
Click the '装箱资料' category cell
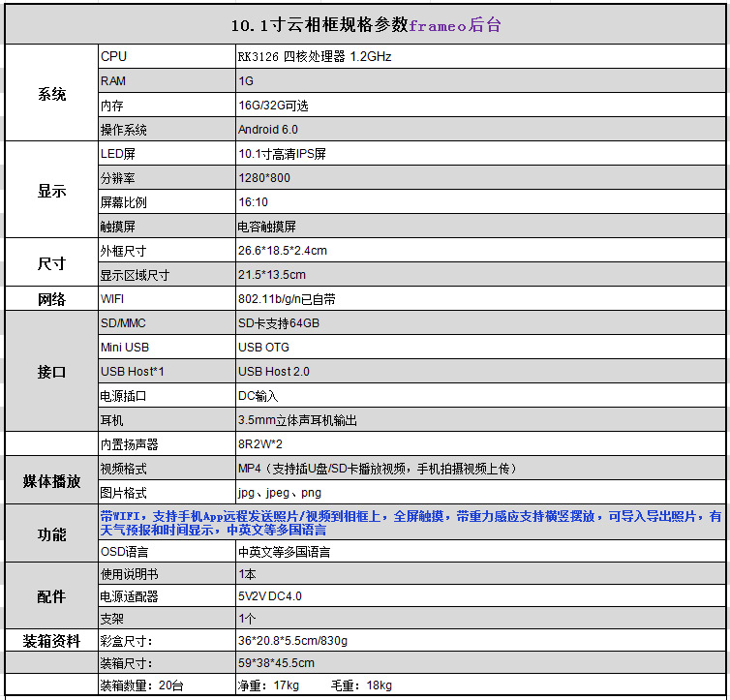pyautogui.click(x=51, y=640)
